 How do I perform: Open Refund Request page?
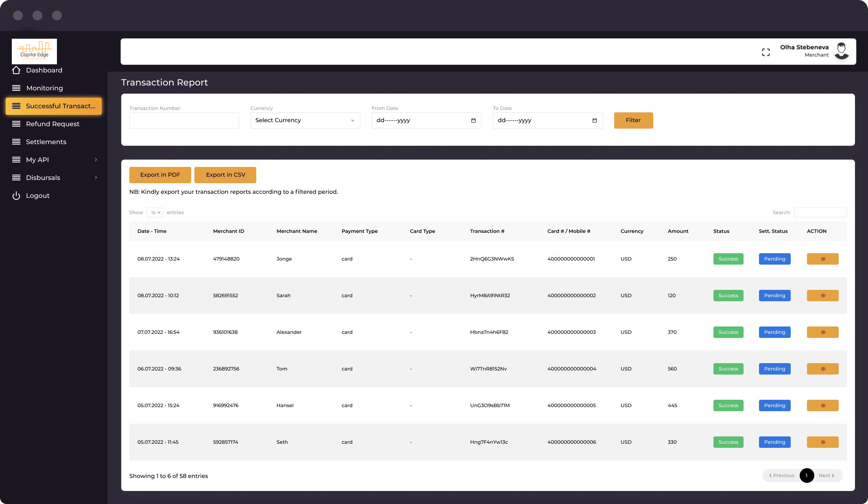(52, 124)
